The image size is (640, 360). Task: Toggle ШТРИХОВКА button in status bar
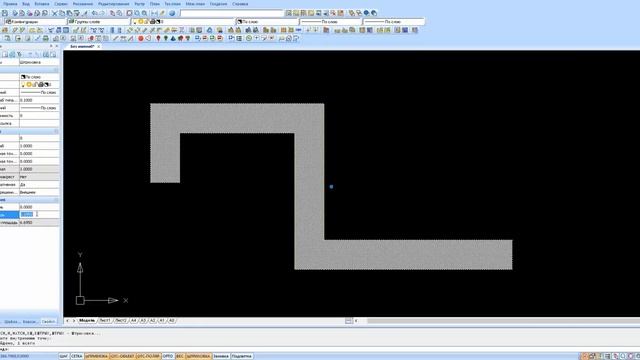[198, 356]
